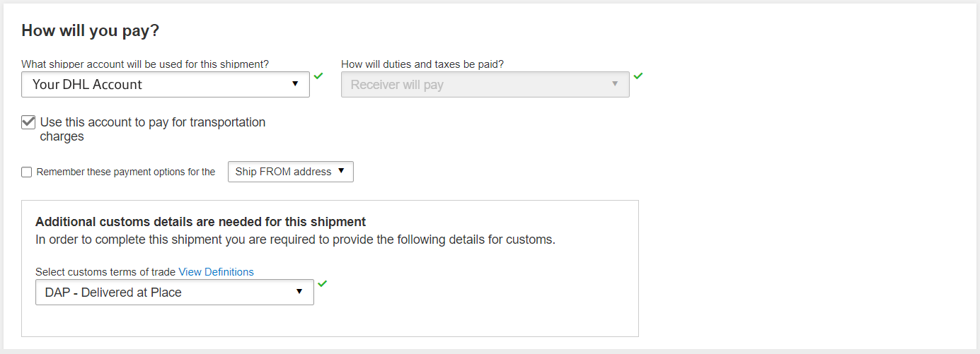Image resolution: width=980 pixels, height=354 pixels.
Task: Click the 'How will you pay?' heading
Action: [x=91, y=30]
